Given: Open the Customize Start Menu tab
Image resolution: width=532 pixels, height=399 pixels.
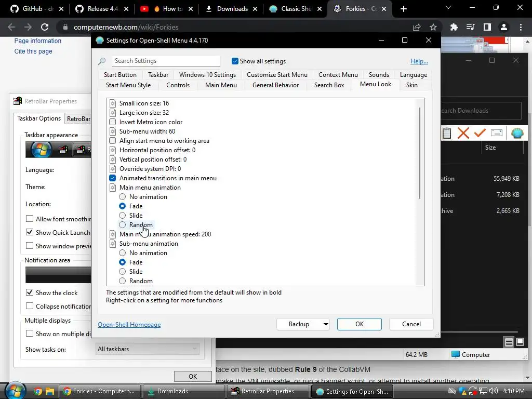Looking at the screenshot, I should [x=277, y=75].
